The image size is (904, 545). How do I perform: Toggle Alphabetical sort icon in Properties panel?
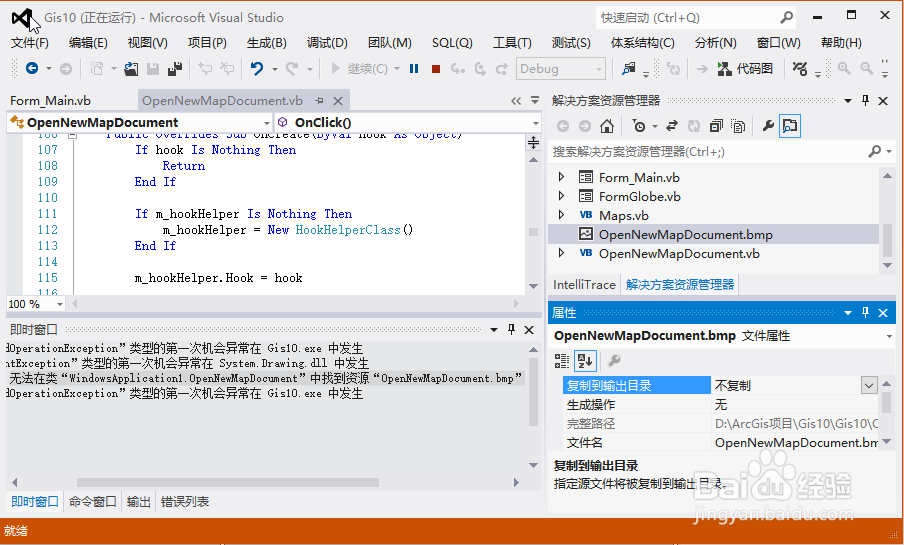[x=585, y=361]
